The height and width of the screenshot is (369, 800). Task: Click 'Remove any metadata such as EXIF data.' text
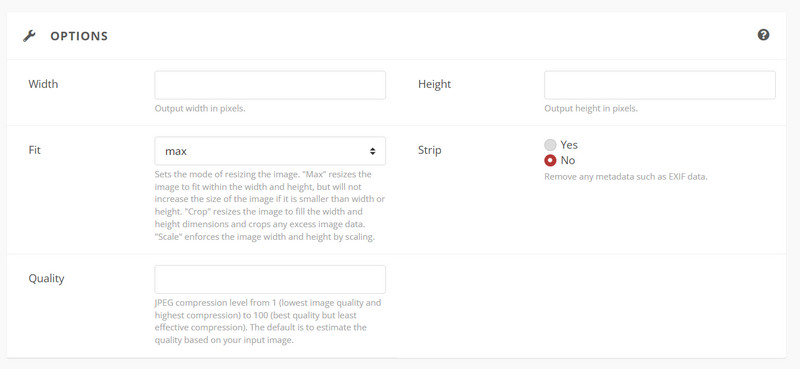[626, 178]
